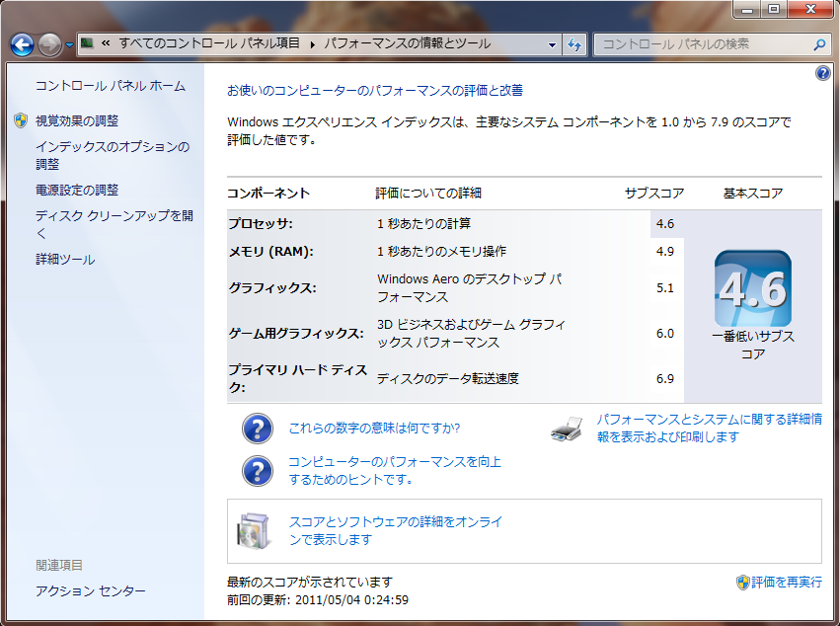Click the search magnifier icon

tap(818, 44)
